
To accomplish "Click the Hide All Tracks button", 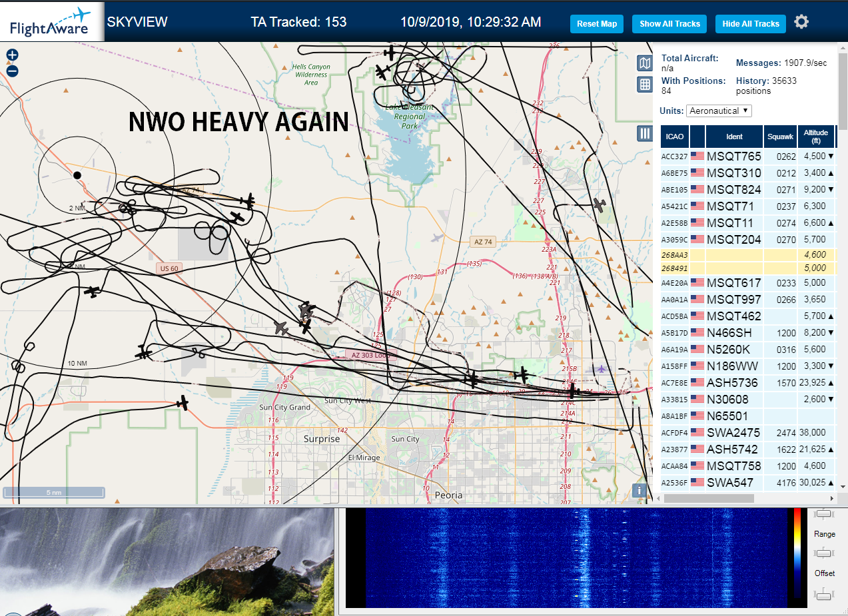I will 751,24.
